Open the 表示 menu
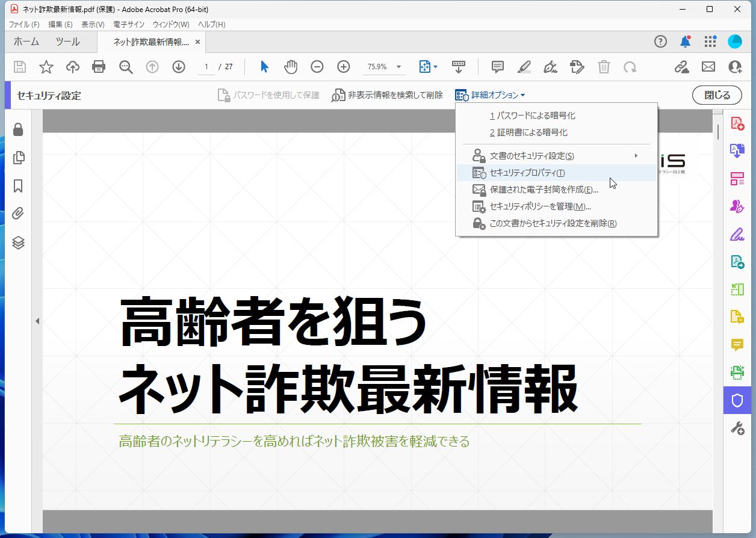The height and width of the screenshot is (538, 756). 93,24
